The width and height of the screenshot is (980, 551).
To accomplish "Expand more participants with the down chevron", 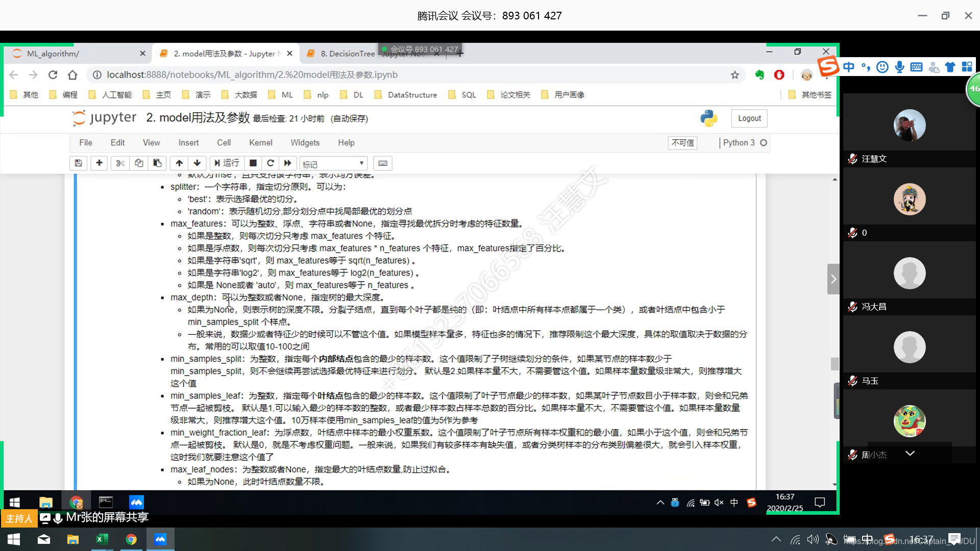I will coord(910,453).
